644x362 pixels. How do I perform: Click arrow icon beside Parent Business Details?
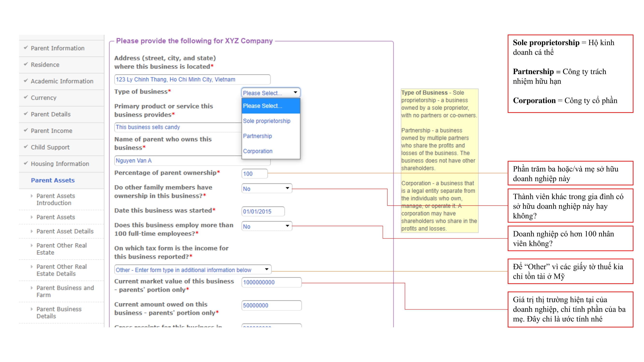[32, 309]
